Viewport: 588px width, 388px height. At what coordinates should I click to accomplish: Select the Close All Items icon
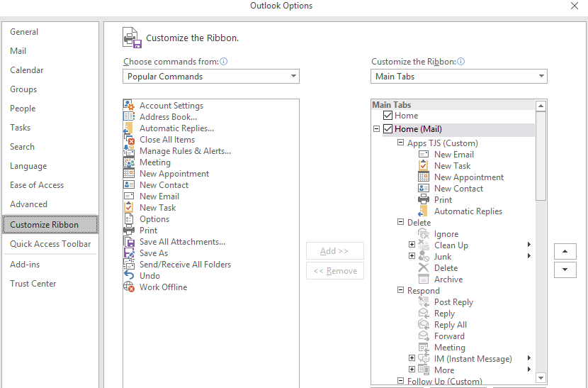pyautogui.click(x=129, y=139)
